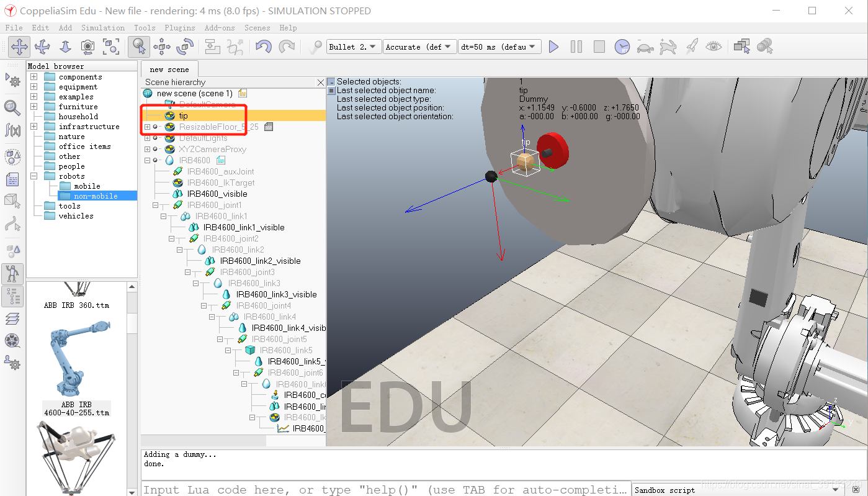The image size is (868, 496).
Task: Click the Lua command input field
Action: (386, 489)
